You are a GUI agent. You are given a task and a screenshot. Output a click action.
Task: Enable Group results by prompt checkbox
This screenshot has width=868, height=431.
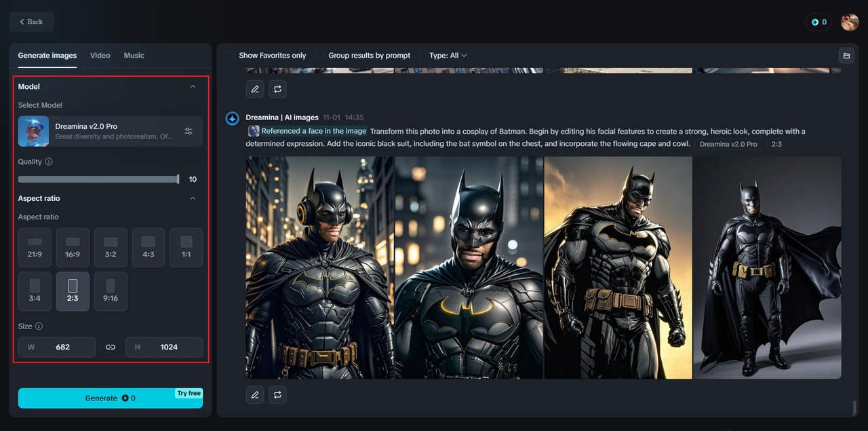[x=319, y=56]
